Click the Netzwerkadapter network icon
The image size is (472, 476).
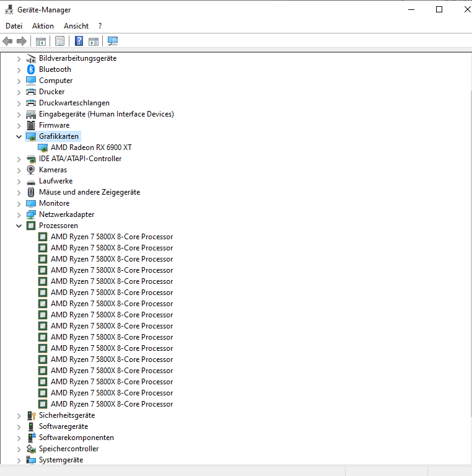point(30,214)
